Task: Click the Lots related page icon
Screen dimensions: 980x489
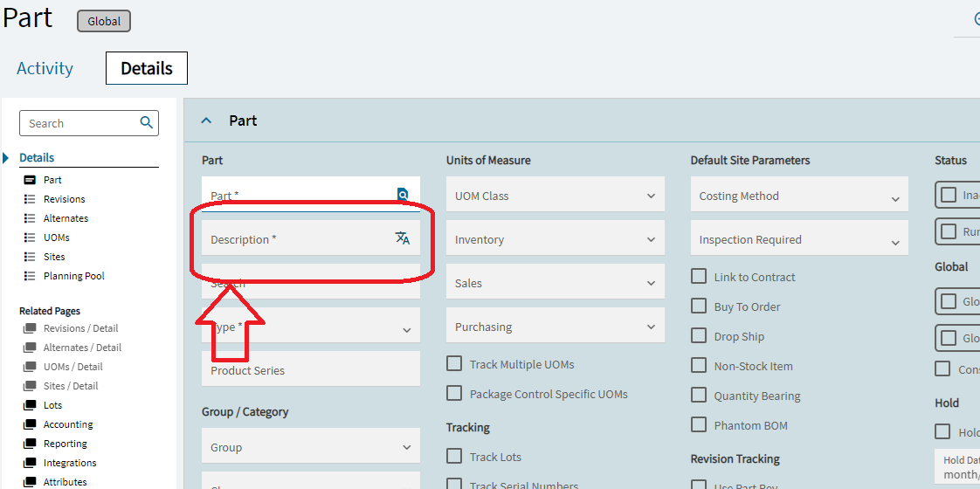Action: tap(30, 405)
